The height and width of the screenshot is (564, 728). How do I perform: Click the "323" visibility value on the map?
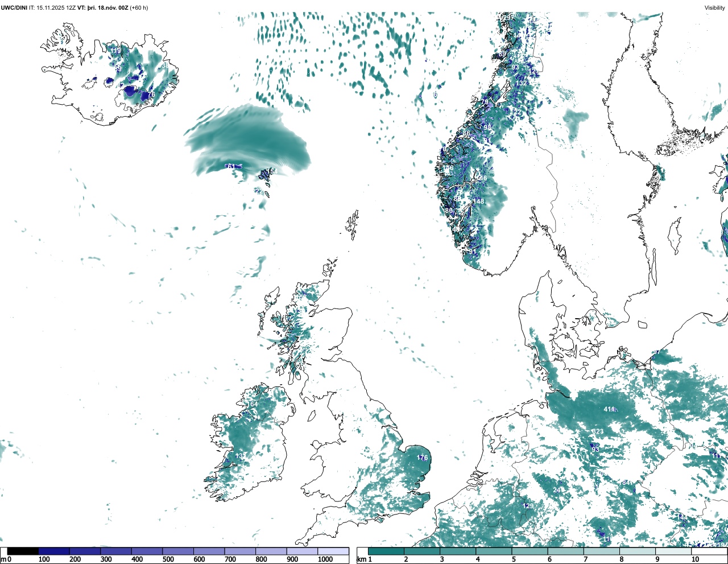click(598, 431)
